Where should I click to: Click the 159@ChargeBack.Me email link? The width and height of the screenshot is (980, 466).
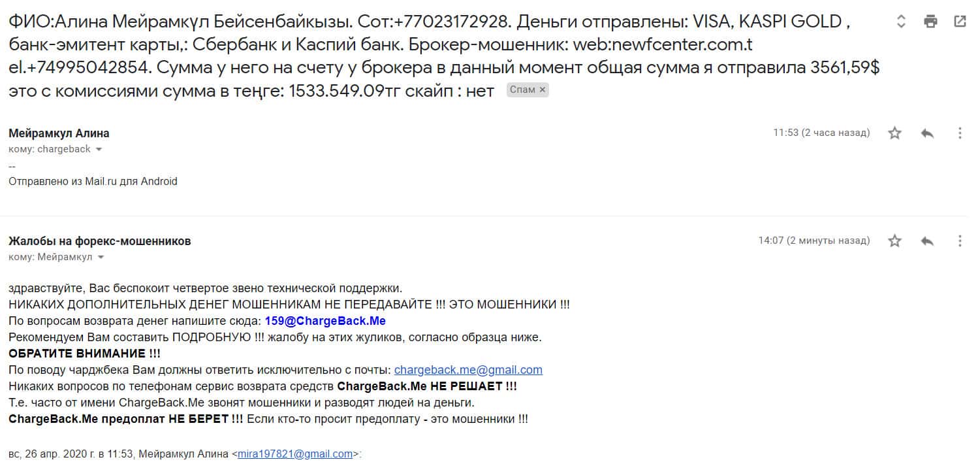pos(325,321)
